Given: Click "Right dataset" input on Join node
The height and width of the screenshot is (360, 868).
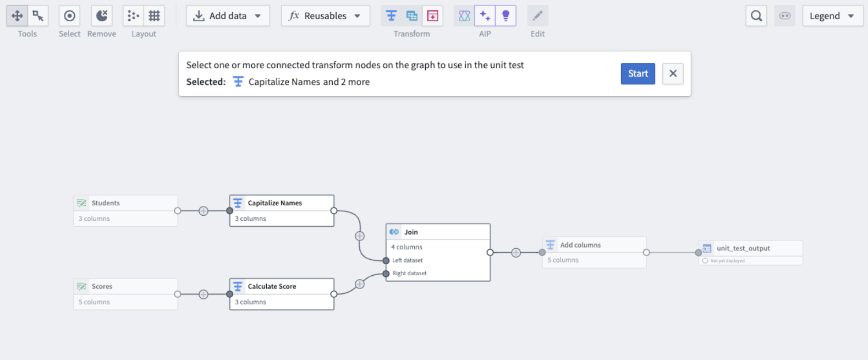Looking at the screenshot, I should coord(409,274).
